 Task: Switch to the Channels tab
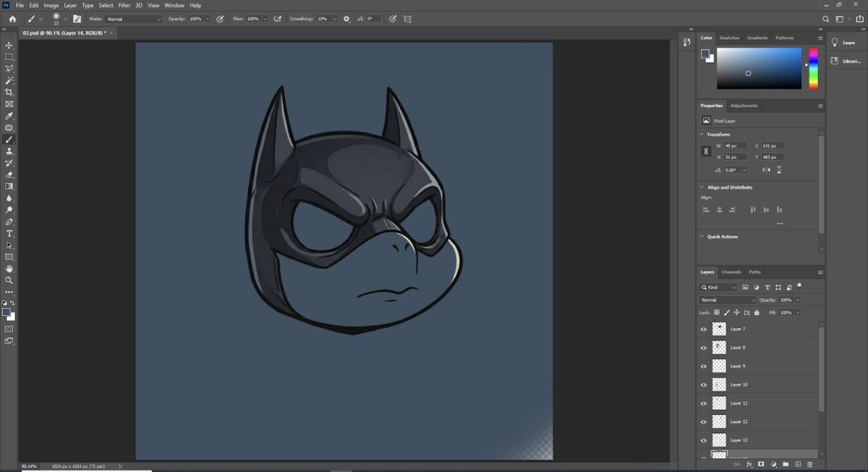731,272
